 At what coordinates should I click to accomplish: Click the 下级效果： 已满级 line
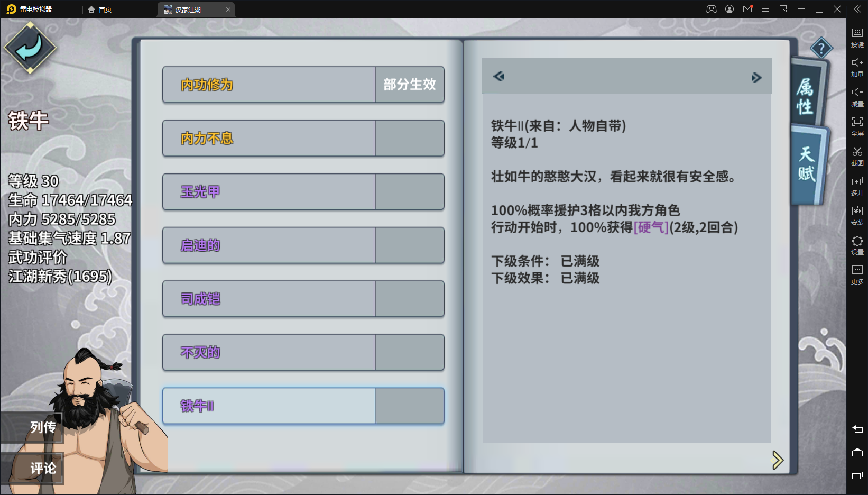tap(545, 278)
